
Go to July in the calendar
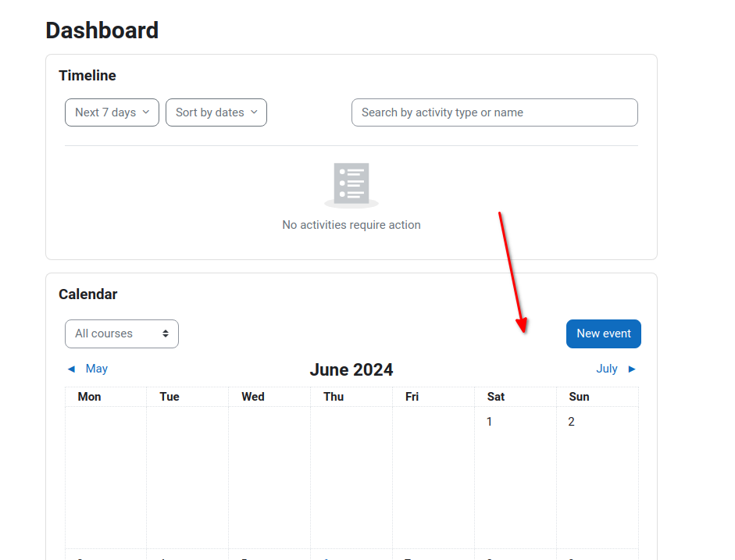(x=607, y=369)
